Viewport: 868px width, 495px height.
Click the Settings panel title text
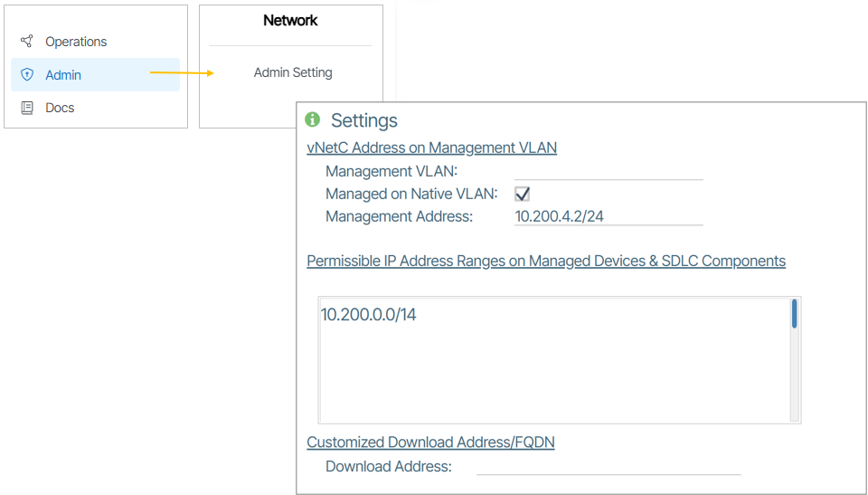pos(364,120)
